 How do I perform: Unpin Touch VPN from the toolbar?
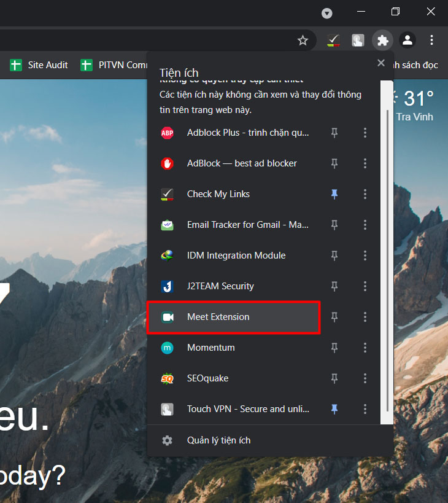tap(334, 409)
